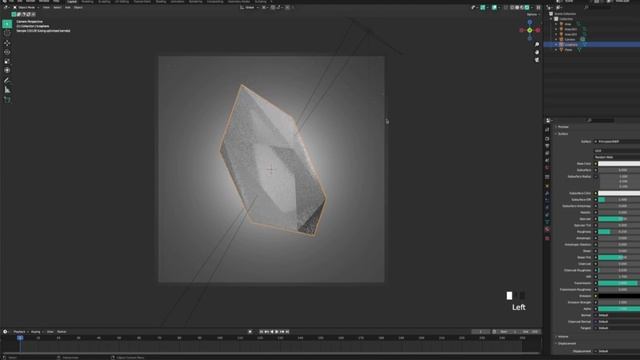Expand the Volume panel
Viewport: 640px width, 360px height.
[562, 337]
